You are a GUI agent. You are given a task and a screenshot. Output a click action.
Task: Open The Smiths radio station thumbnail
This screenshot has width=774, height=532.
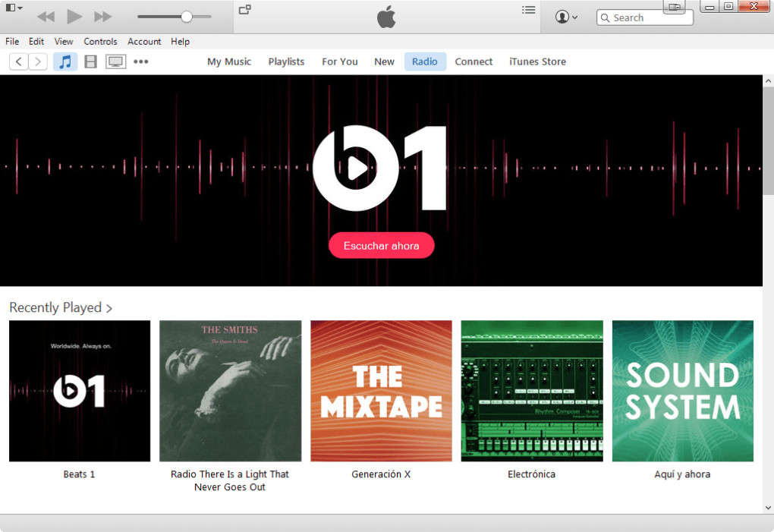[231, 391]
